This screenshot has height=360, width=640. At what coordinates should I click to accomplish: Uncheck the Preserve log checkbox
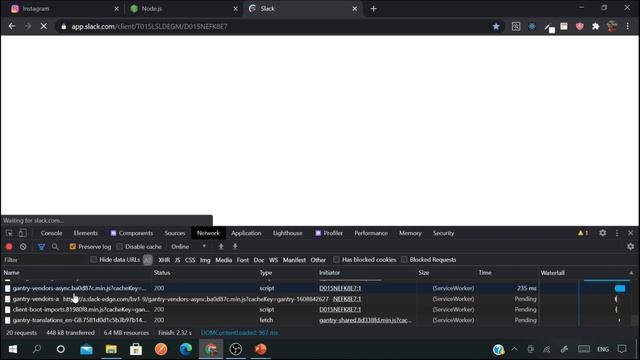point(73,247)
